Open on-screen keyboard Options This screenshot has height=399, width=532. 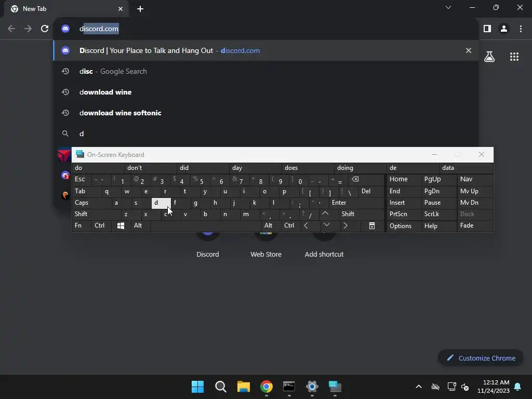click(404, 225)
